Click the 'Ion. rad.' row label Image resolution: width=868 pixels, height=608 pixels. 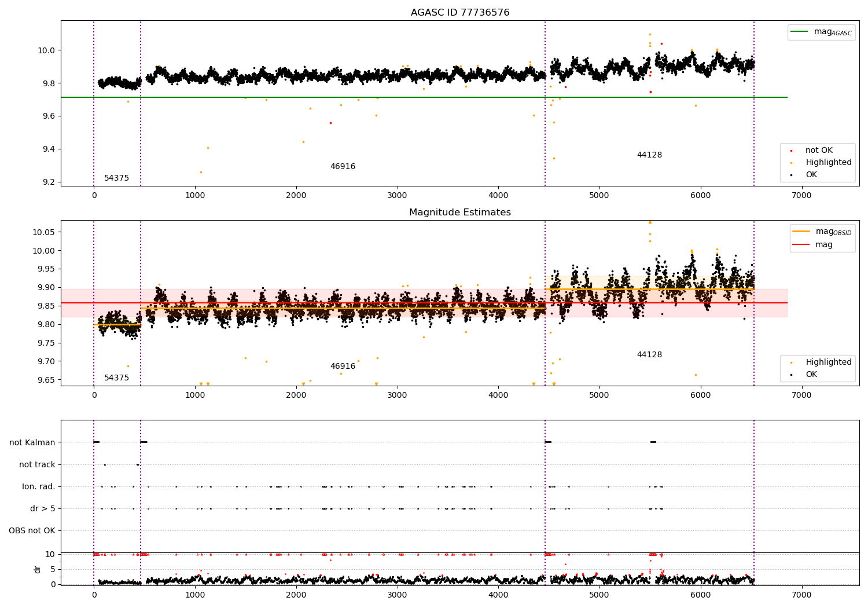pos(39,486)
